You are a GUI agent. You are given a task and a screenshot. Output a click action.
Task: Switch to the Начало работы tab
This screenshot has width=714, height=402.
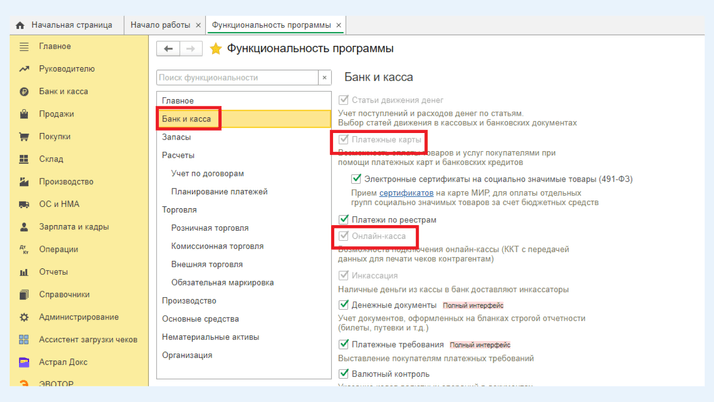(160, 25)
